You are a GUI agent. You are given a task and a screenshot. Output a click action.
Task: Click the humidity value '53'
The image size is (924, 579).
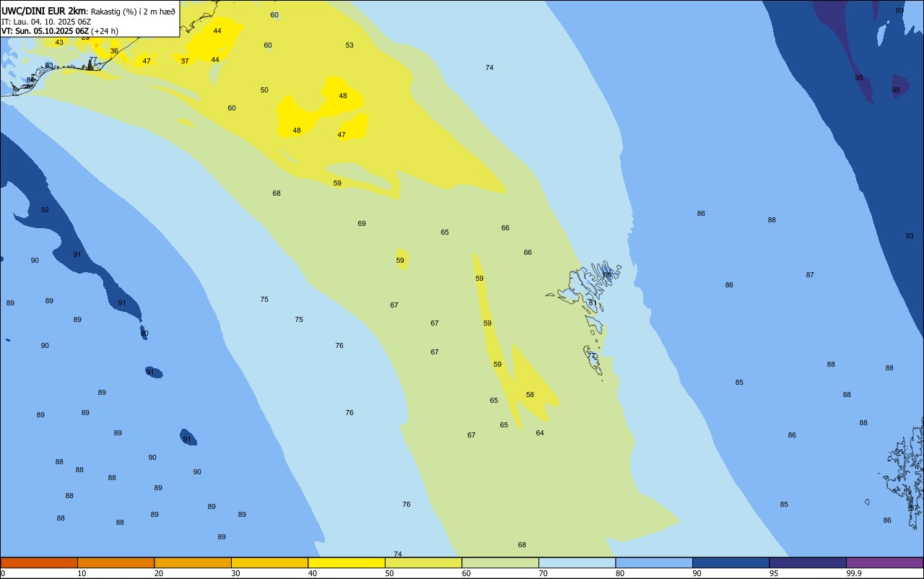pyautogui.click(x=349, y=45)
